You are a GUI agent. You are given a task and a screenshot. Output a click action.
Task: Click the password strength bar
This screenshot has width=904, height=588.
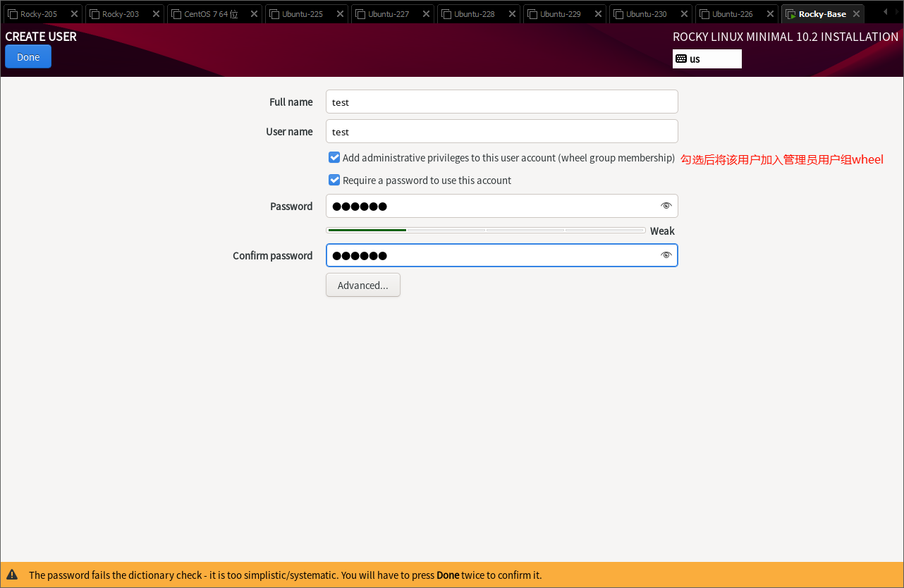[486, 230]
